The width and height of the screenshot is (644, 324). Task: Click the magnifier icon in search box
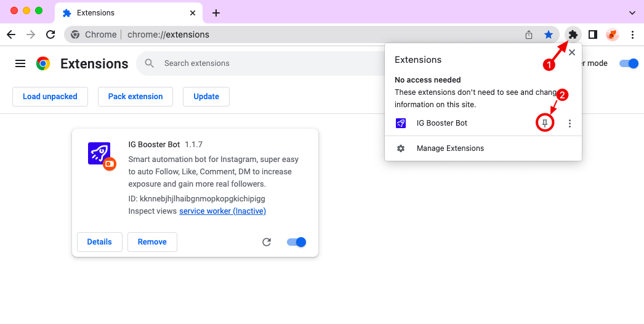pyautogui.click(x=150, y=63)
